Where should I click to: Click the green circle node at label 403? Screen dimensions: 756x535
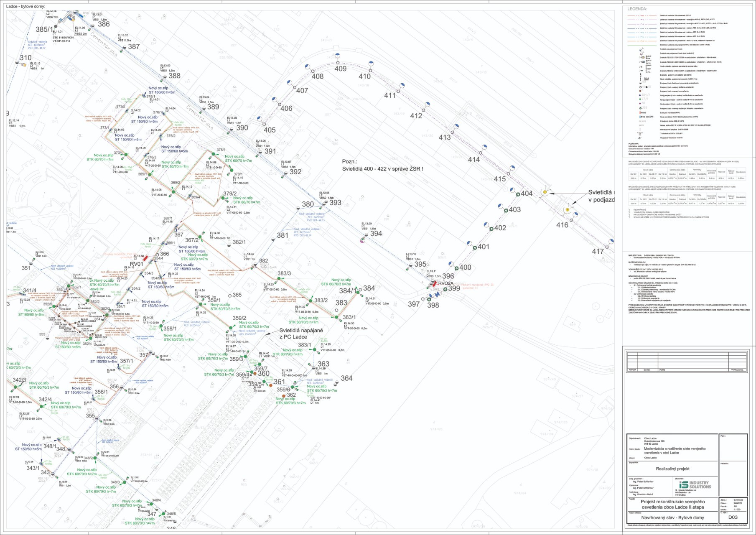506,210
